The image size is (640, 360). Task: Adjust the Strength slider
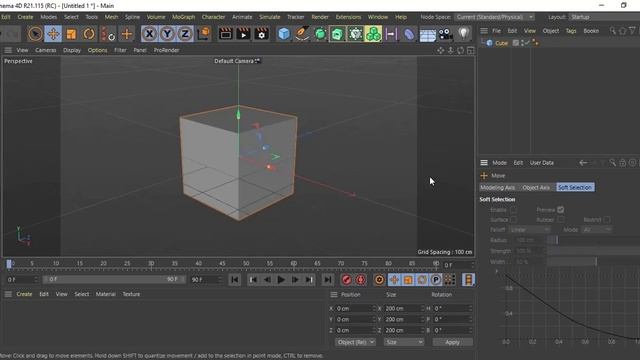pyautogui.click(x=593, y=251)
